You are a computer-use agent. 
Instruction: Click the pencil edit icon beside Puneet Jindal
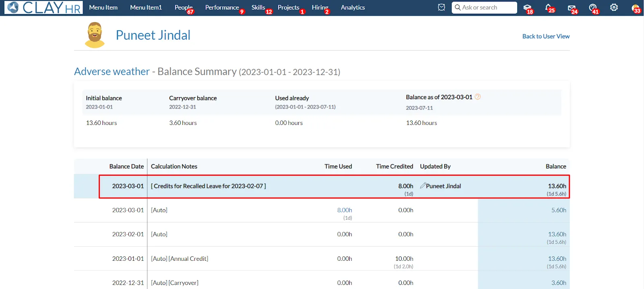(423, 185)
